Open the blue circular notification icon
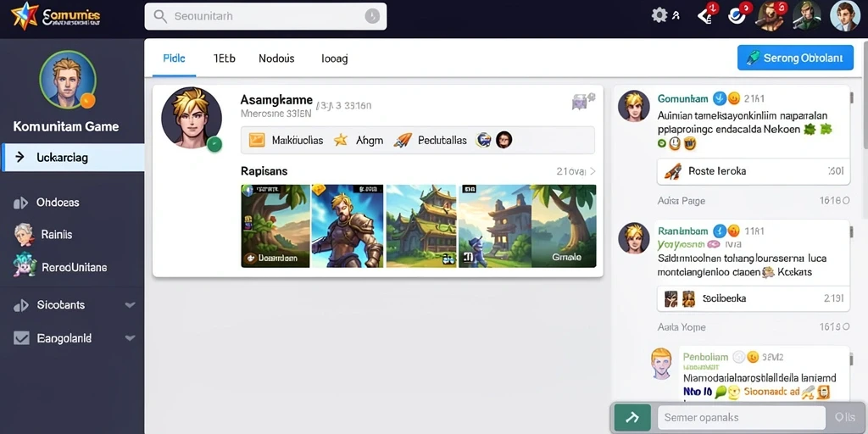 click(737, 15)
